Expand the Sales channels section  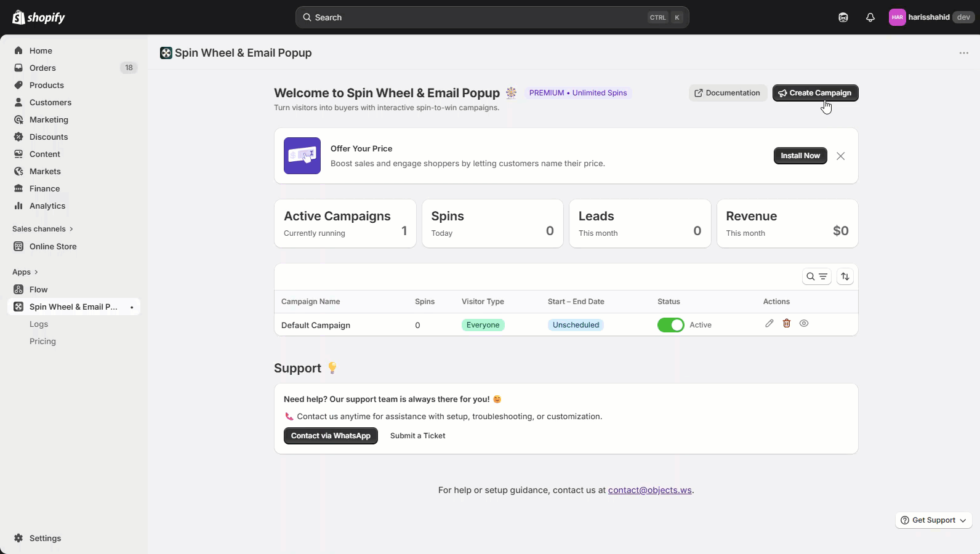click(43, 229)
